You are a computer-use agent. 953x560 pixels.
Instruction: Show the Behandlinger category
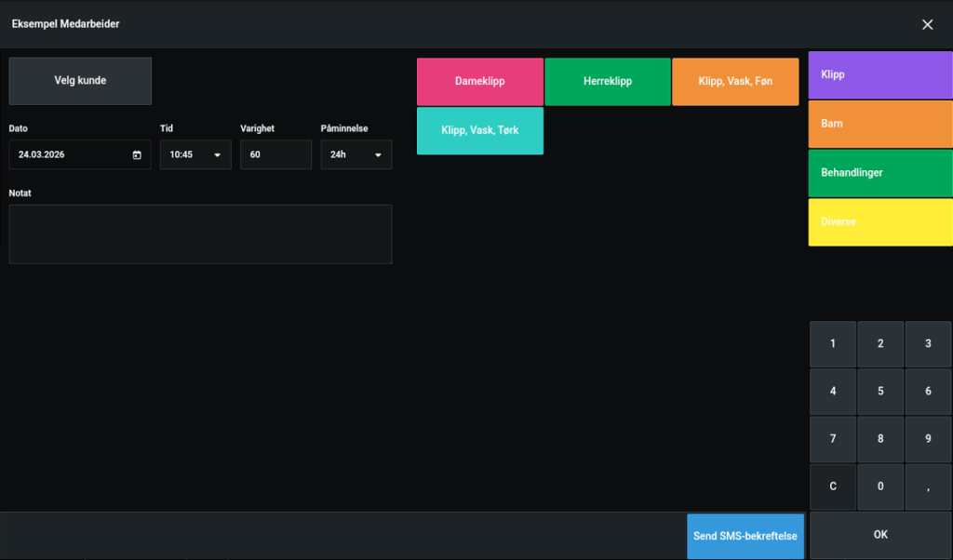[880, 173]
